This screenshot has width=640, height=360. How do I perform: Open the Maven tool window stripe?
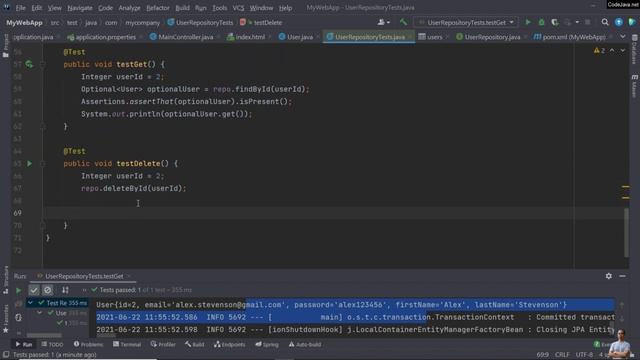click(634, 86)
